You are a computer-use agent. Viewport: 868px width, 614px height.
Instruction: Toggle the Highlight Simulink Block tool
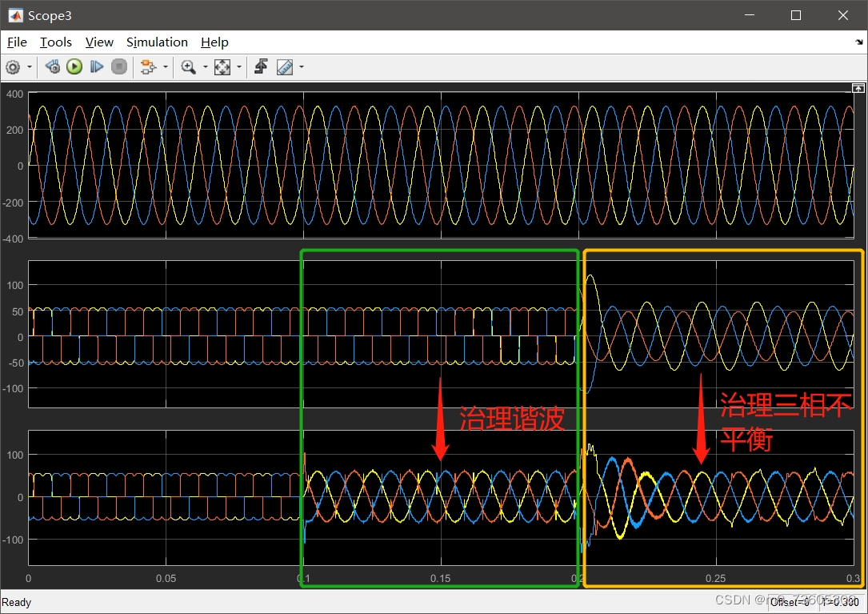pyautogui.click(x=148, y=66)
